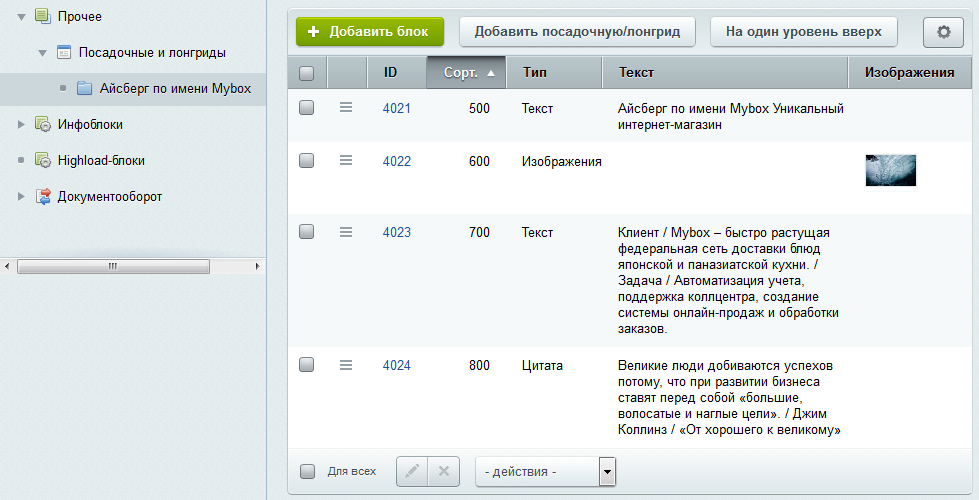Image resolution: width=979 pixels, height=500 pixels.
Task: Click the Highload-блоки icon in sidebar
Action: point(42,160)
